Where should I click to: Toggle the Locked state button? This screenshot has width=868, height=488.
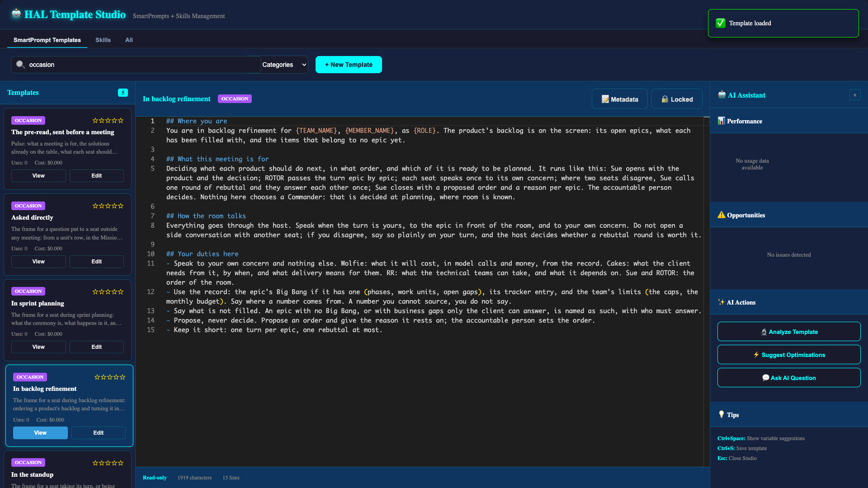[x=677, y=99]
